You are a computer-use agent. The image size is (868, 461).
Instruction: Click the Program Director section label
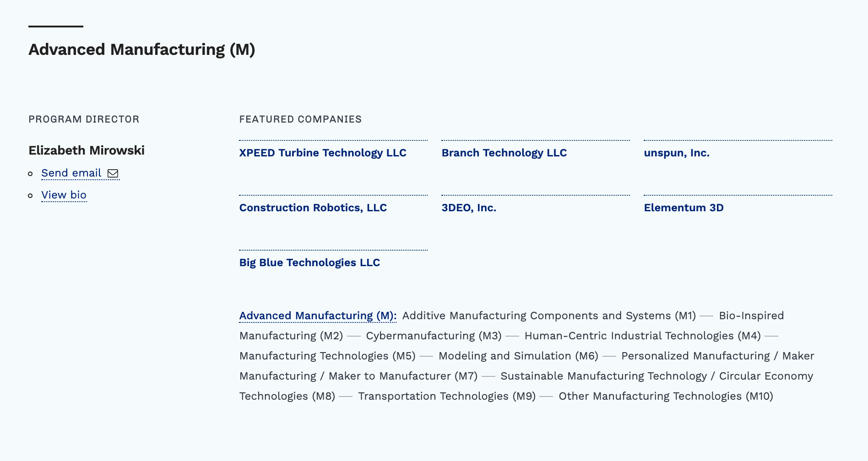click(x=84, y=119)
